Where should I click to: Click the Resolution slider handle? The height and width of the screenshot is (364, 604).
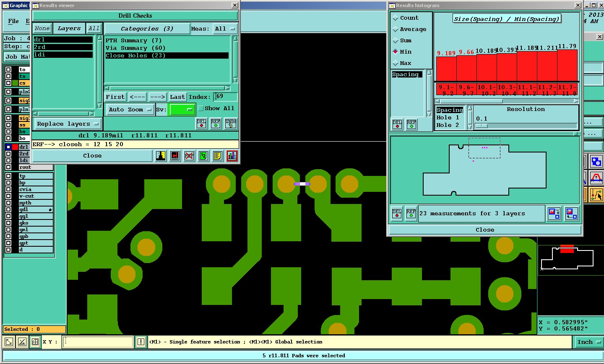point(482,126)
